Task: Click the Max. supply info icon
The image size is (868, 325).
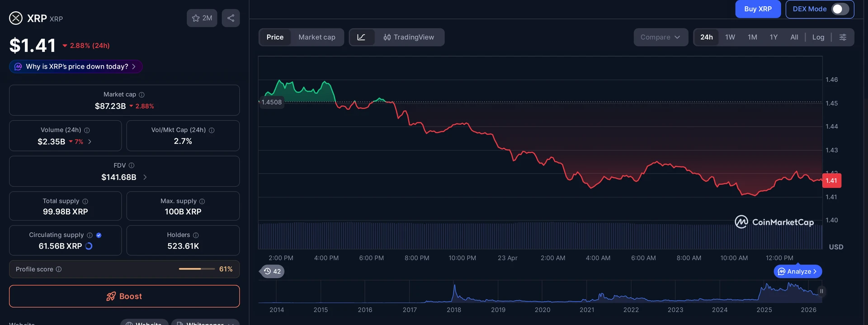Action: tap(202, 201)
